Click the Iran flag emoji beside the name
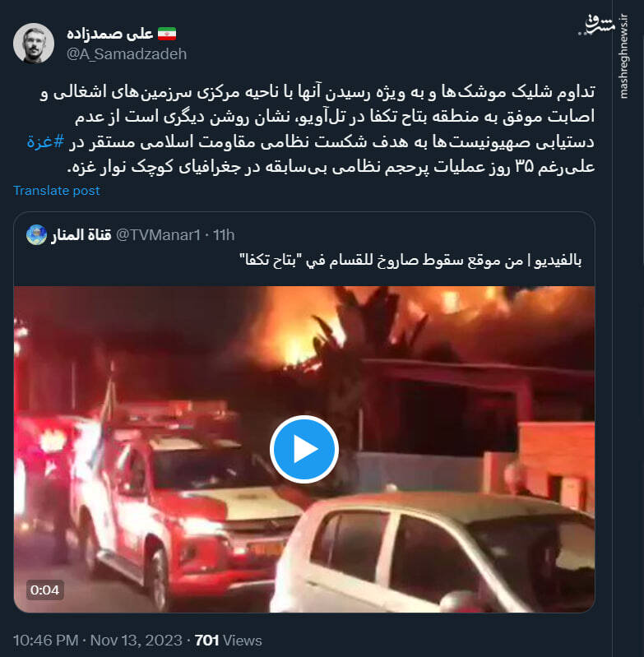 point(167,34)
